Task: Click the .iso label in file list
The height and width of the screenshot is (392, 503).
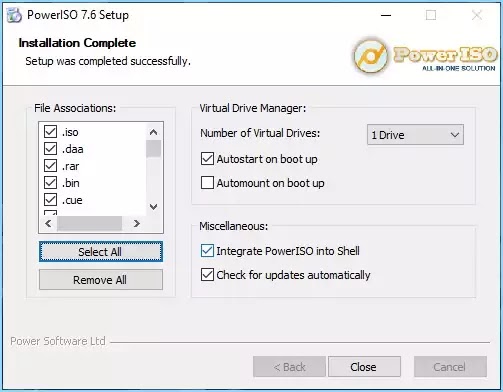Action: tap(70, 132)
